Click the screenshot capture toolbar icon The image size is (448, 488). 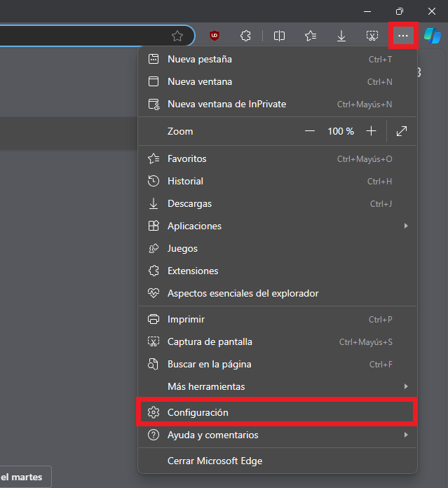click(x=372, y=36)
